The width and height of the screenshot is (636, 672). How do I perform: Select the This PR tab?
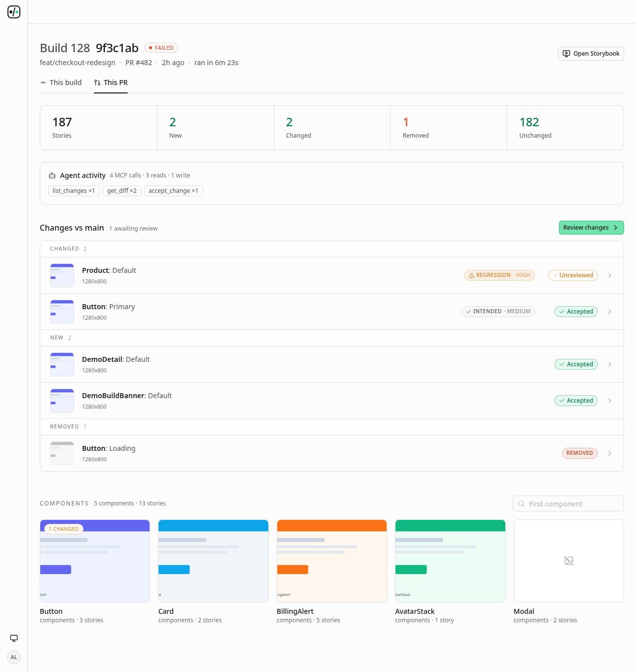[x=111, y=83]
